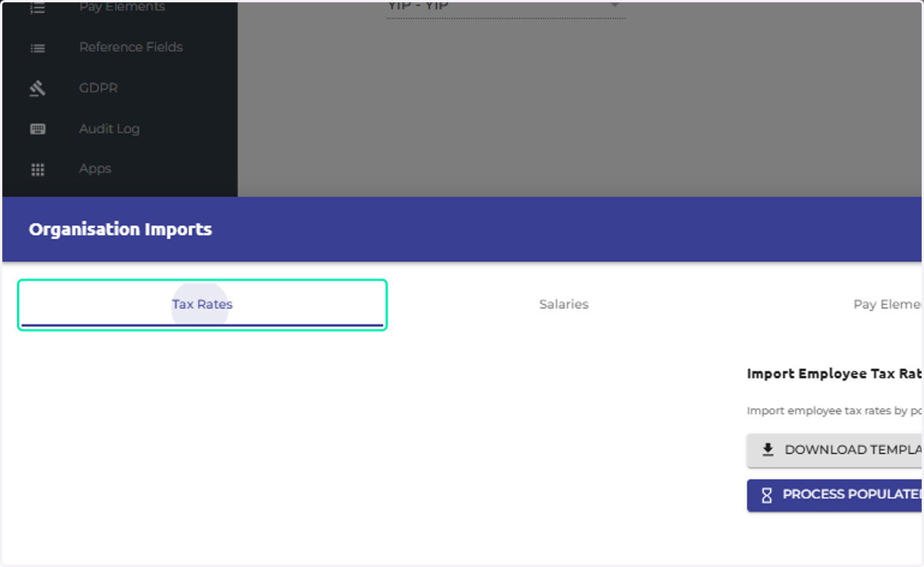Expand the YIP - YIP dropdown

pos(506,8)
